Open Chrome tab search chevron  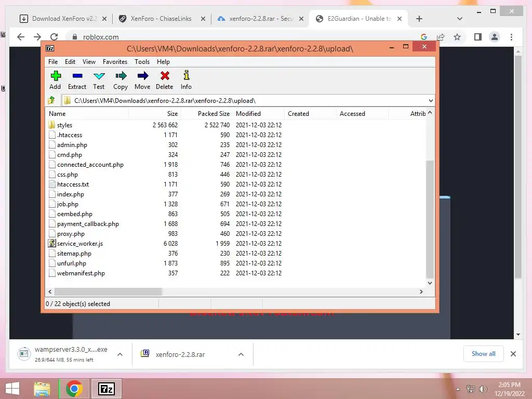click(460, 19)
